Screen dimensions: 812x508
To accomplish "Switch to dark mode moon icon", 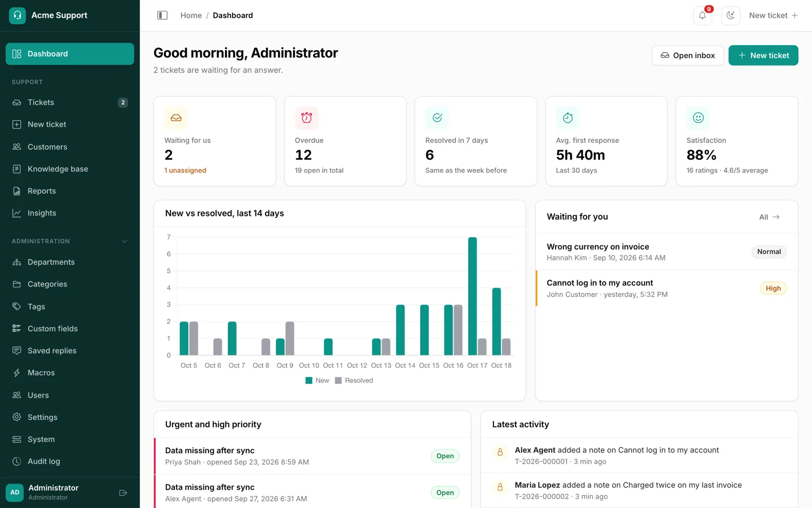I will tap(730, 15).
